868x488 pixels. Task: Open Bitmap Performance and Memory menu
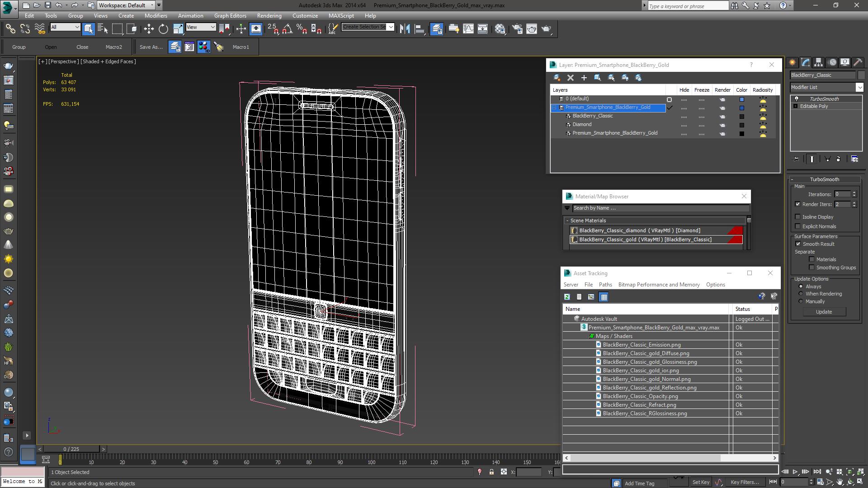[x=659, y=285]
